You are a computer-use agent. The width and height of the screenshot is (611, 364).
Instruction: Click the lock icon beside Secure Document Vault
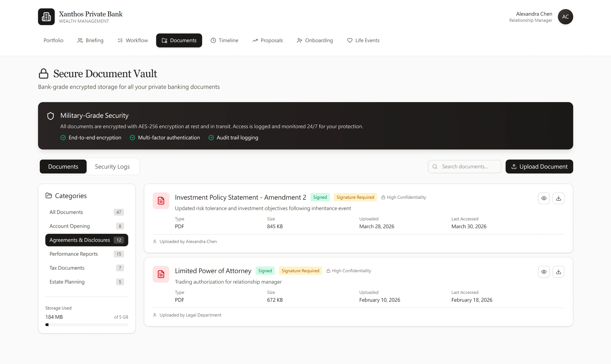[x=43, y=73]
